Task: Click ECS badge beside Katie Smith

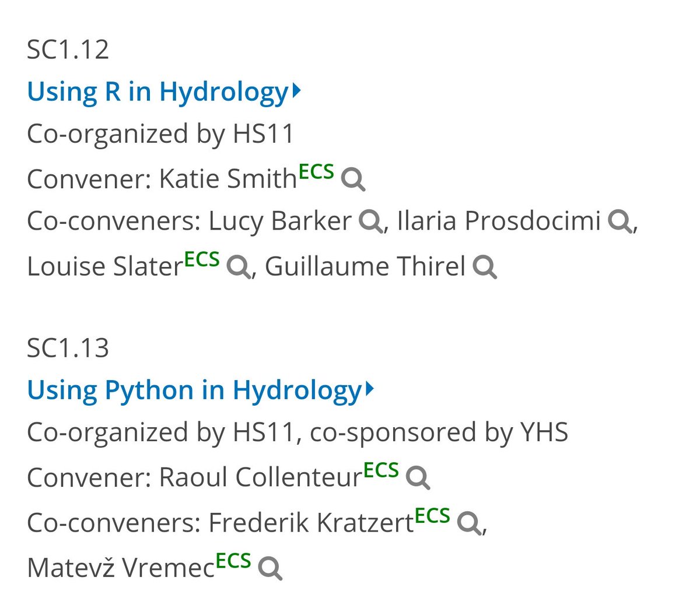Action: tap(316, 172)
